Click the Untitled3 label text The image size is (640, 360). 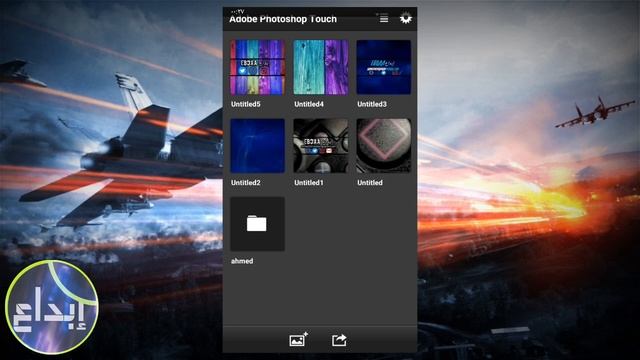click(x=372, y=104)
